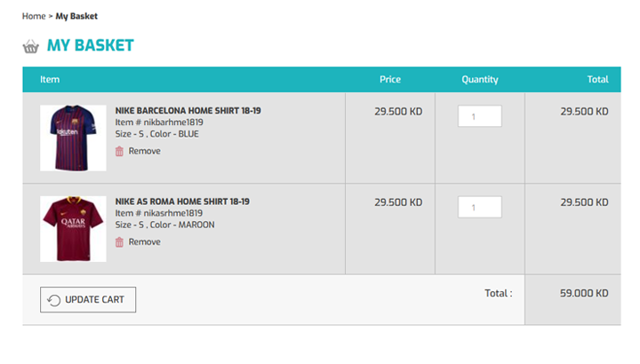Click the Price column header
640x364 pixels.
pos(390,80)
